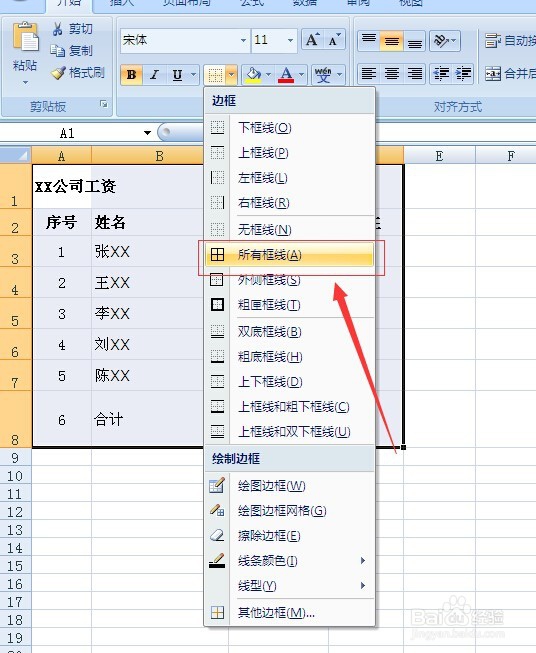Click cell containing 张XX
This screenshot has height=653, width=536.
point(147,252)
